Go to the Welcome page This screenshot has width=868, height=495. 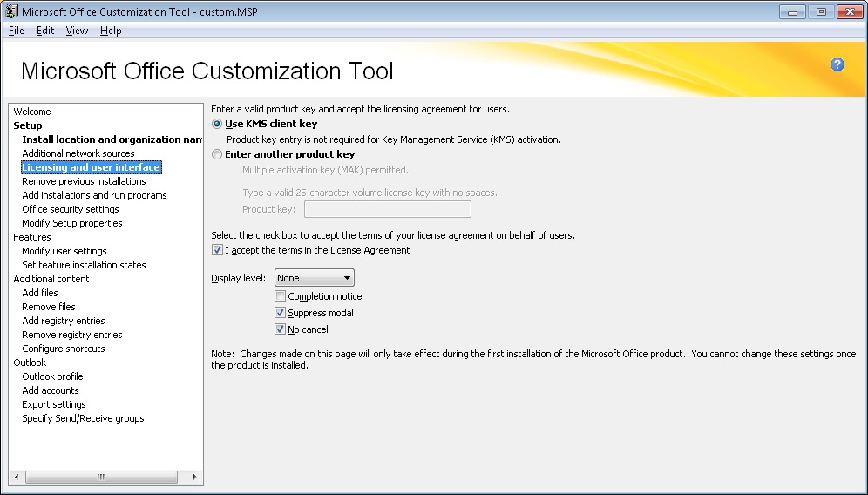[32, 112]
